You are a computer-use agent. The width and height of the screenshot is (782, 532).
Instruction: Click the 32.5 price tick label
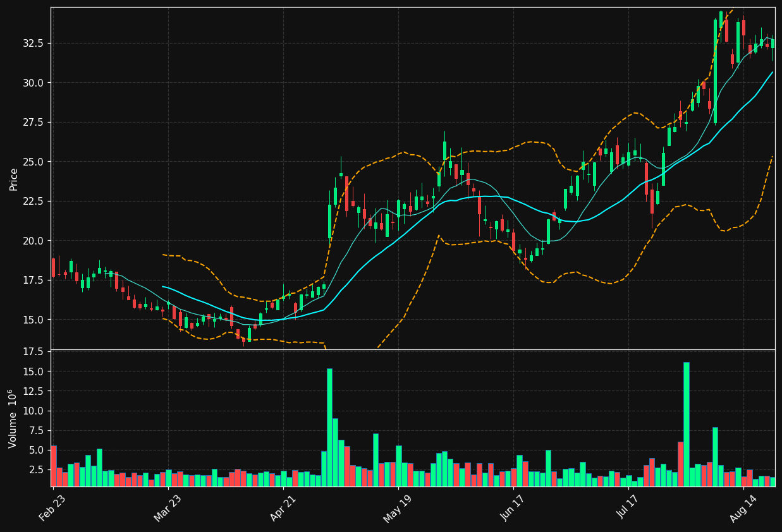pyautogui.click(x=34, y=44)
